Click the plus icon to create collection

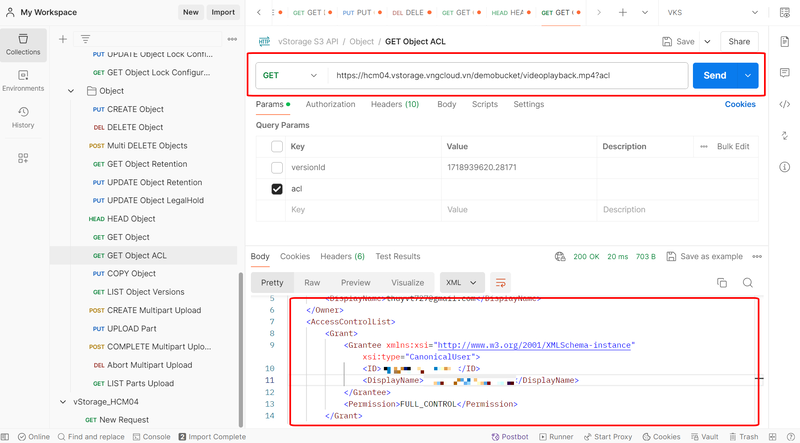point(63,39)
